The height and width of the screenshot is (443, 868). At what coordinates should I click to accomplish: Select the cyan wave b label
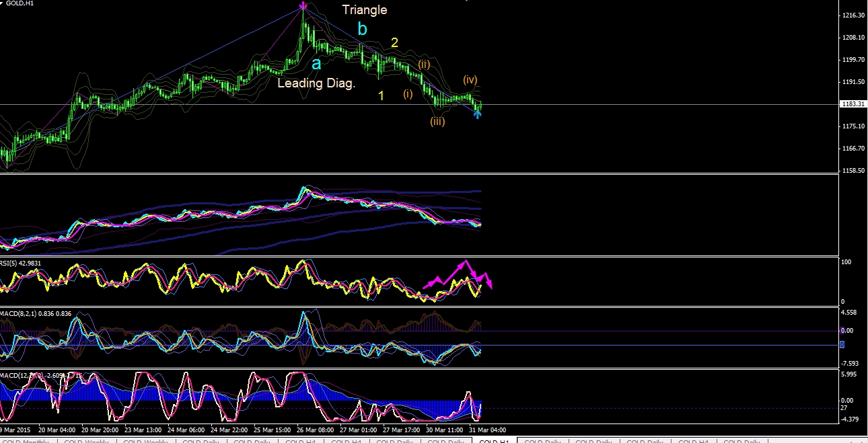(363, 29)
